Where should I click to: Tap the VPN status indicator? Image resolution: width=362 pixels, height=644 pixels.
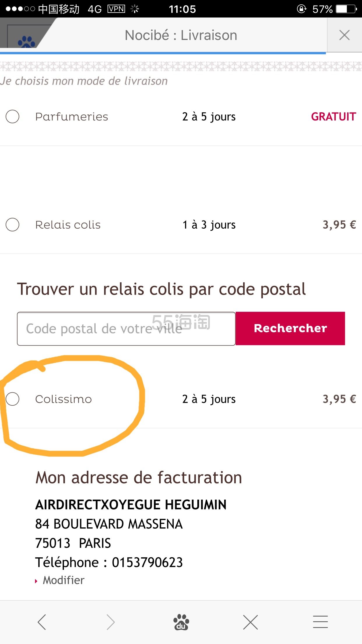point(116,9)
